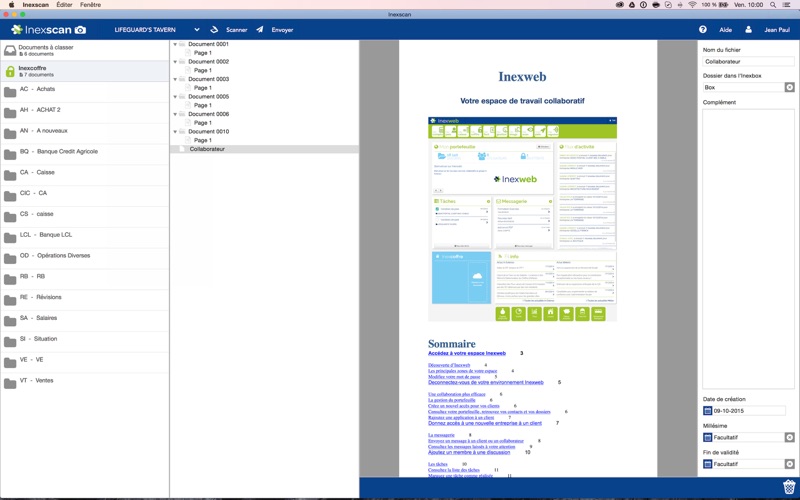This screenshot has width=800, height=500.
Task: Open the Éditer menu
Action: 64,5
